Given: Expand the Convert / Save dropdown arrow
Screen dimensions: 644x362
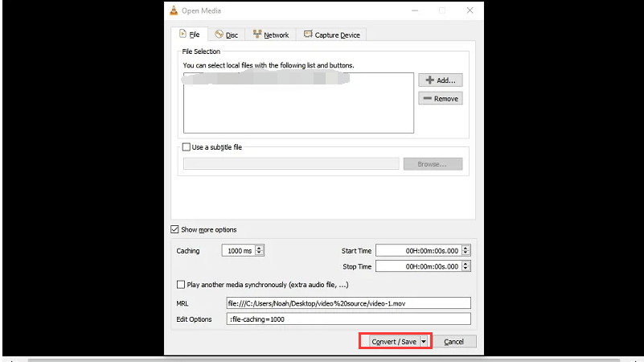Looking at the screenshot, I should click(424, 342).
